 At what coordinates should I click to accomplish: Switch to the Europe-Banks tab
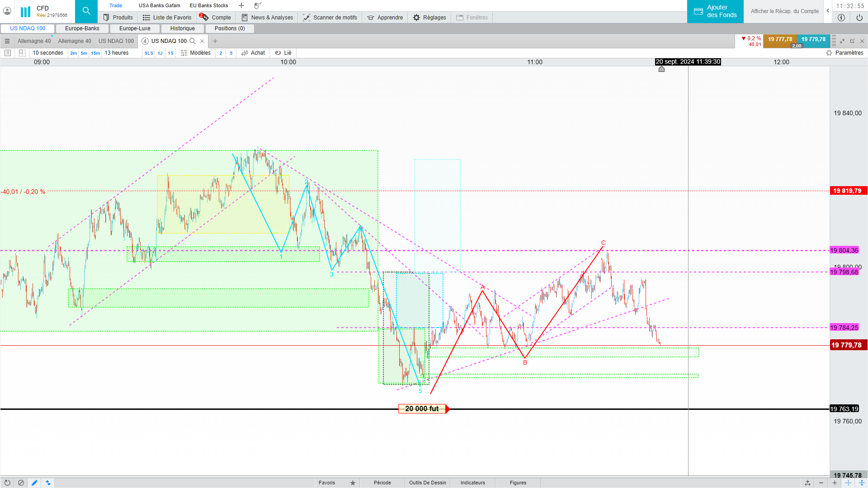click(82, 28)
